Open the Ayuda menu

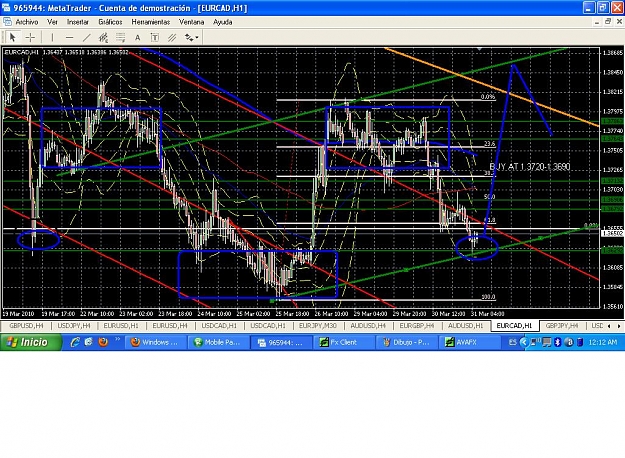tap(222, 22)
